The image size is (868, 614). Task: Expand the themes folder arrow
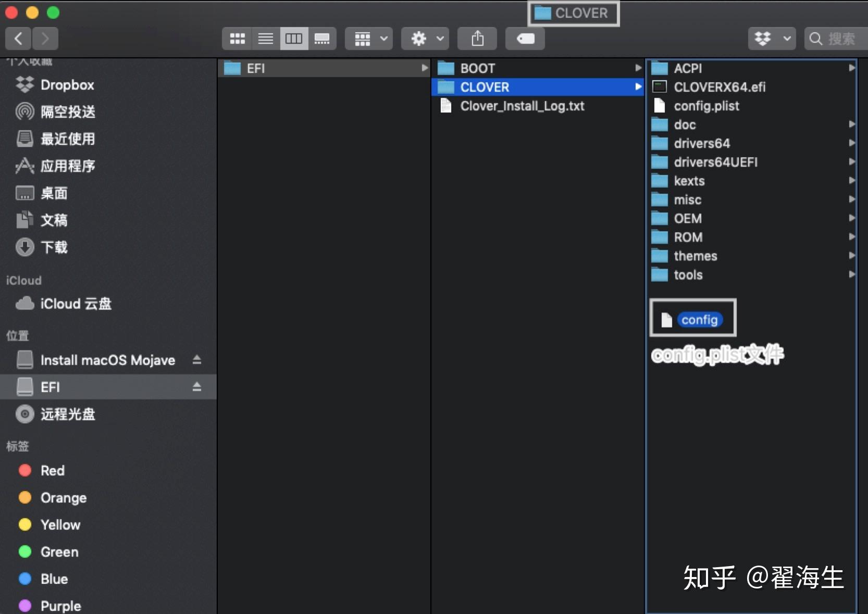point(851,256)
